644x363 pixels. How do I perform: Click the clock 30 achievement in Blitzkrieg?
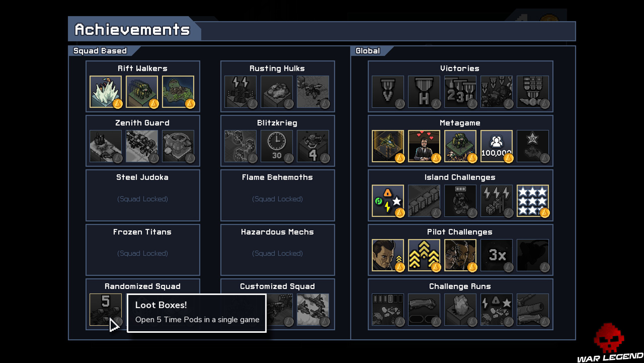[277, 146]
